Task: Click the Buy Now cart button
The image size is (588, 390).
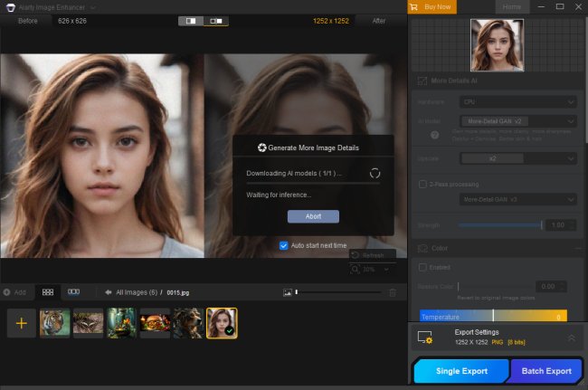Action: coord(432,7)
